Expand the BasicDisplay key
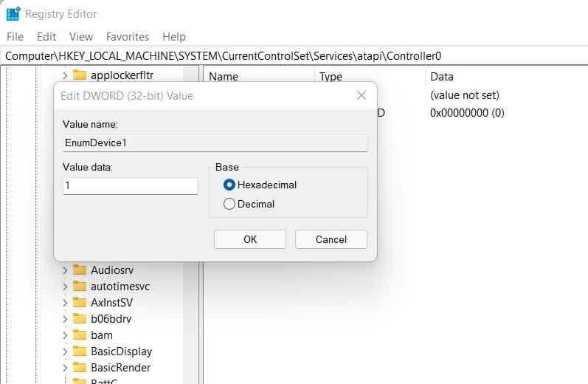The width and height of the screenshot is (588, 384). click(65, 352)
